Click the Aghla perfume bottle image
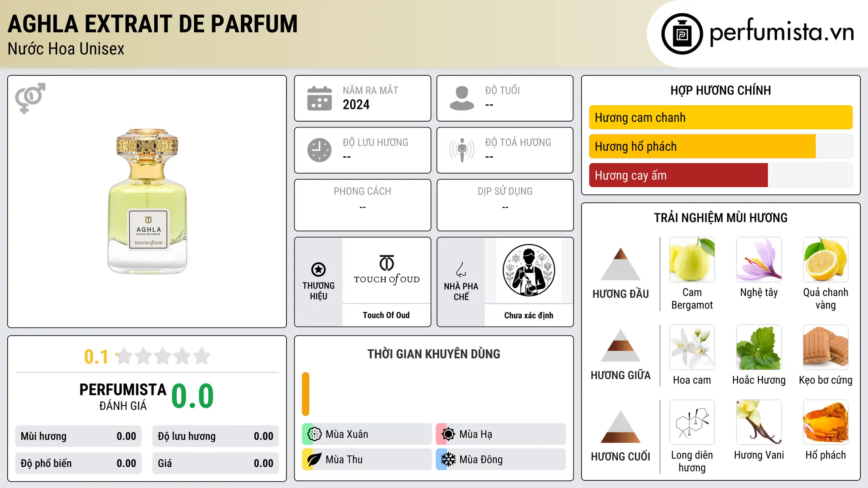This screenshot has width=868, height=488. coord(147,201)
